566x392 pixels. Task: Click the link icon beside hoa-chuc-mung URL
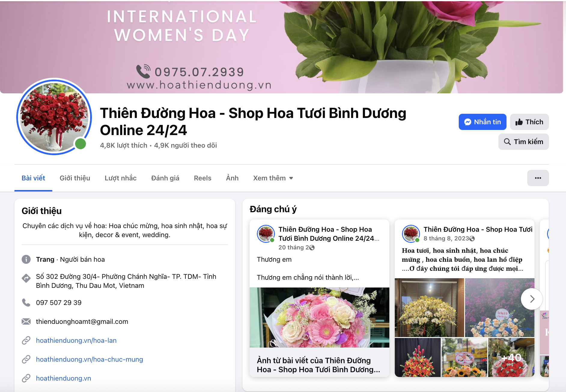(26, 359)
